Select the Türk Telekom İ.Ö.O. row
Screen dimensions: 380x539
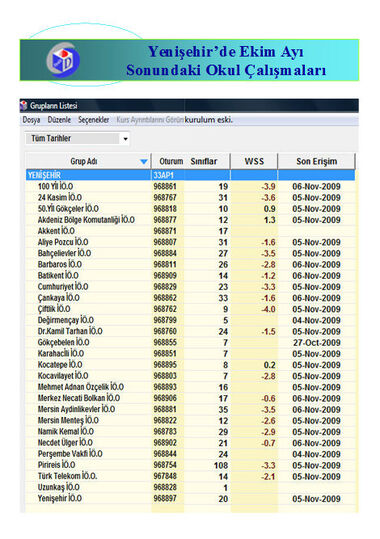pos(191,476)
